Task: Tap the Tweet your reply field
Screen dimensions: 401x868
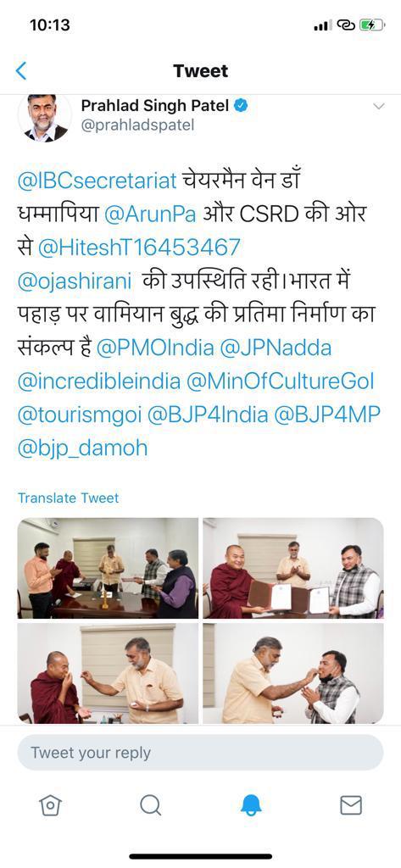Action: 200,753
